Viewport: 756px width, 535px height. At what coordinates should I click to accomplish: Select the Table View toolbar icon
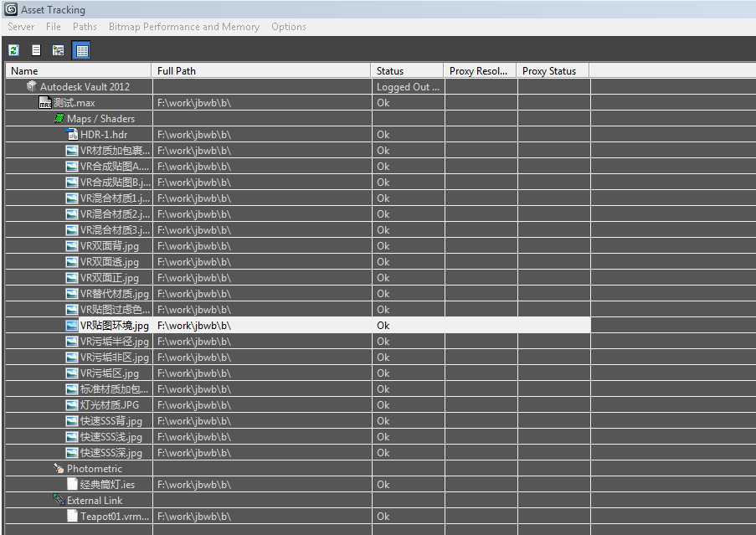(81, 50)
